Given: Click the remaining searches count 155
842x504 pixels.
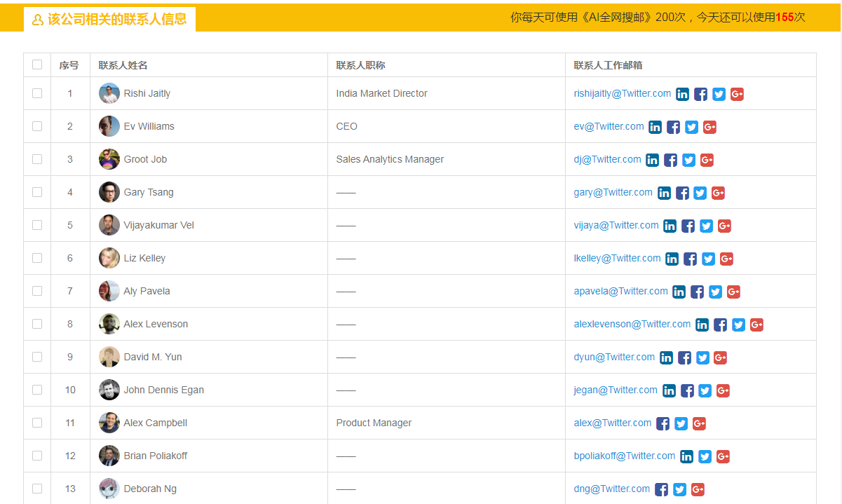Looking at the screenshot, I should [785, 18].
